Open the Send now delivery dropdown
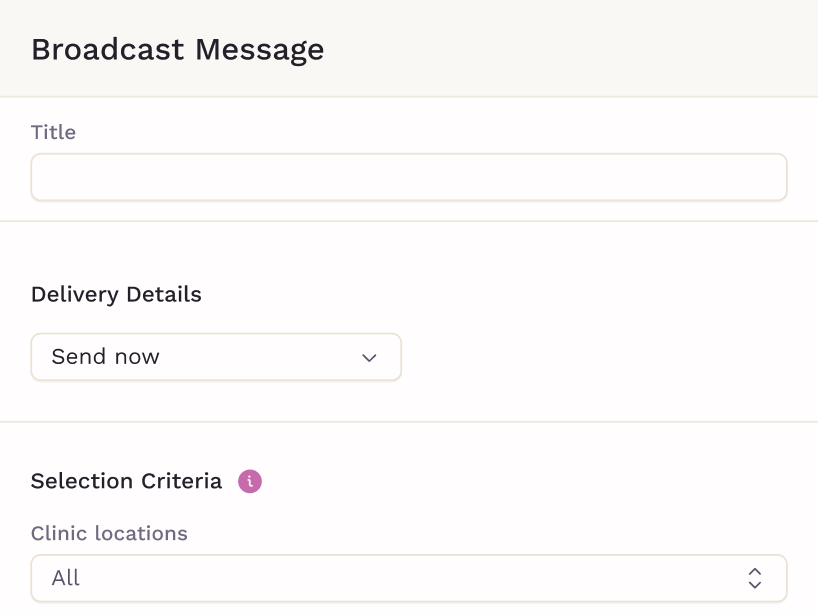 tap(216, 357)
